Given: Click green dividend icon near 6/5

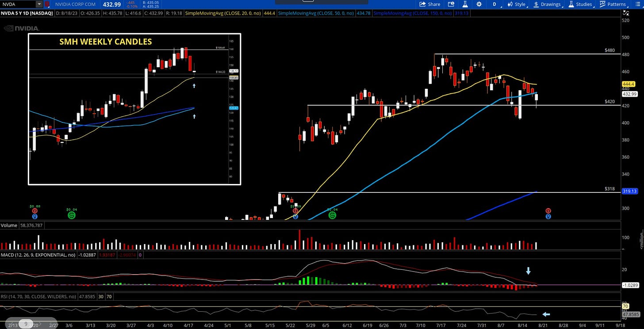Looking at the screenshot, I should [332, 215].
